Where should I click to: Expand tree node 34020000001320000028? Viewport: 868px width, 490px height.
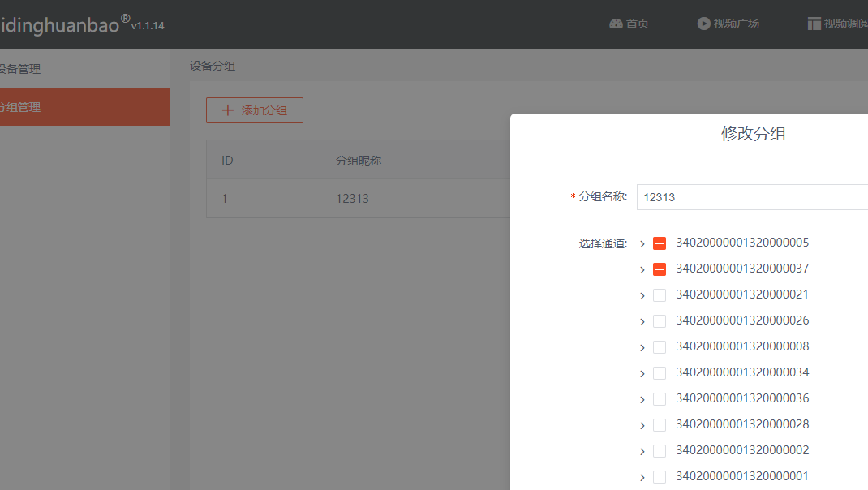tap(642, 426)
